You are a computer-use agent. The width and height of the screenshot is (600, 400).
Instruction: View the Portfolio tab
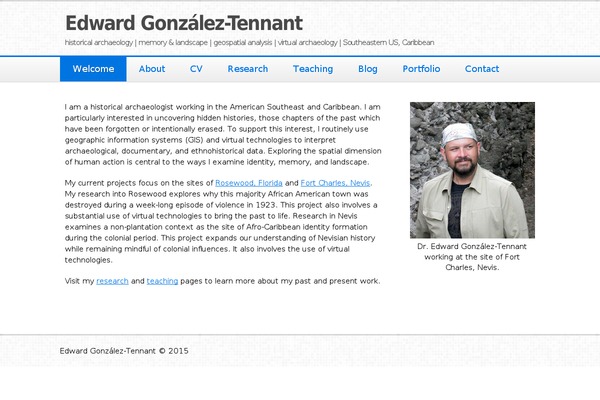click(x=421, y=69)
